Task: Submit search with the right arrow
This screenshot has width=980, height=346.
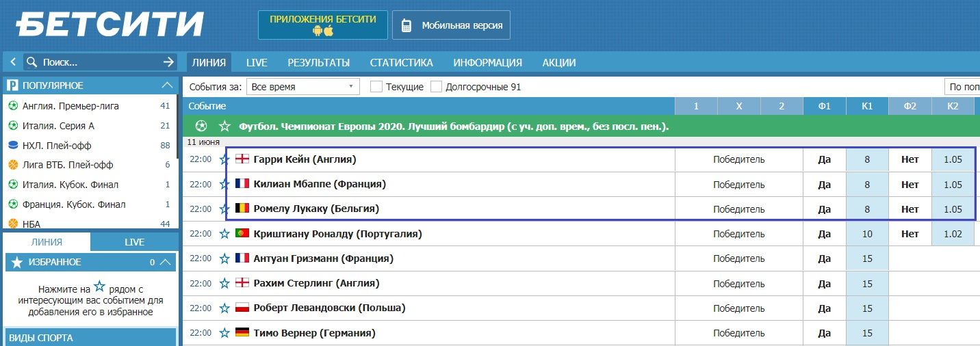Action: 169,62
